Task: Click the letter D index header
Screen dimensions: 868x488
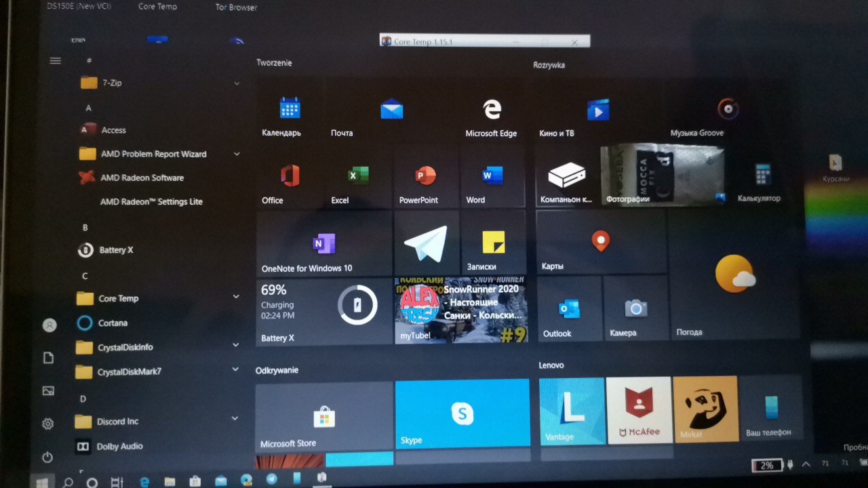Action: click(x=83, y=399)
